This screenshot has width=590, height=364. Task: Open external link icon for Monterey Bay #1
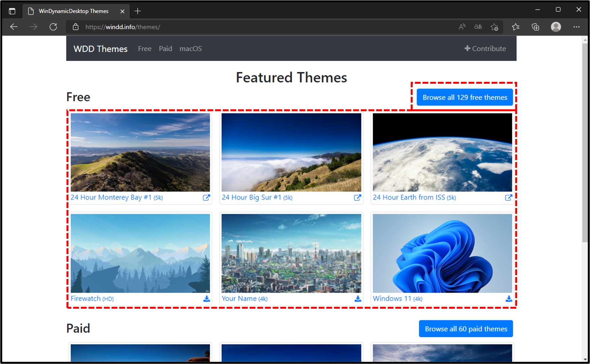click(x=206, y=197)
